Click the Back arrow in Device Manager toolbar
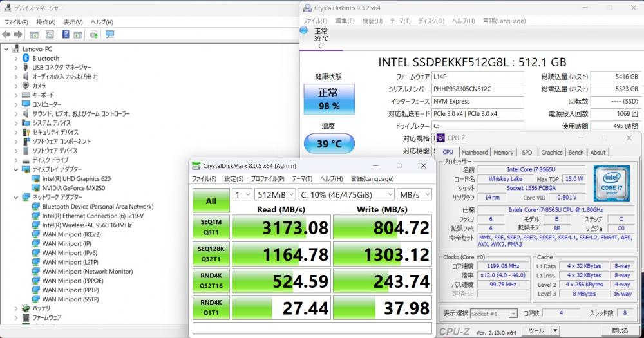644x338 pixels. (x=6, y=35)
